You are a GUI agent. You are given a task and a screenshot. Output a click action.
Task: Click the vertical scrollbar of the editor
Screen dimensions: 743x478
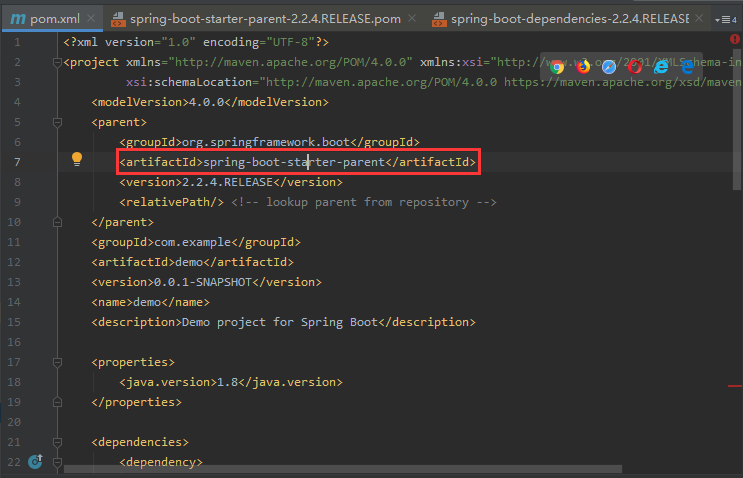[737, 118]
